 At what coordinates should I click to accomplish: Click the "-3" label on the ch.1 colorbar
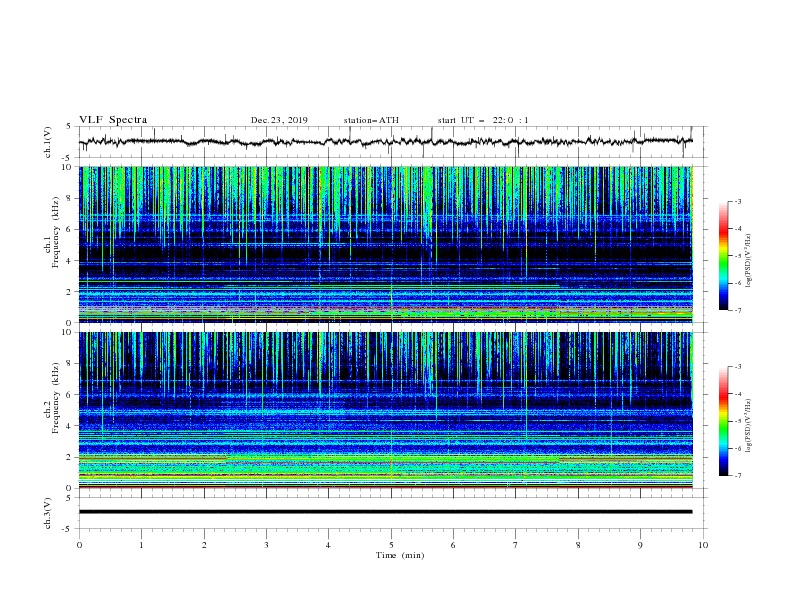737,201
